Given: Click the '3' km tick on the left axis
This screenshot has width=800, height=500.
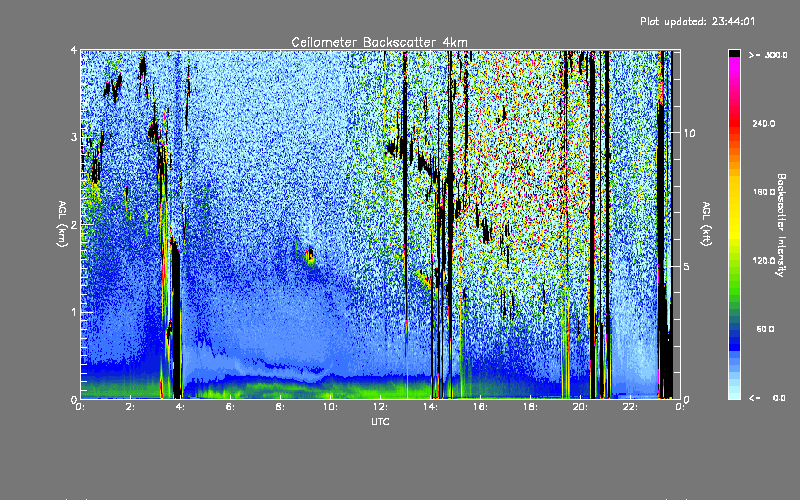Looking at the screenshot, I should (74, 137).
